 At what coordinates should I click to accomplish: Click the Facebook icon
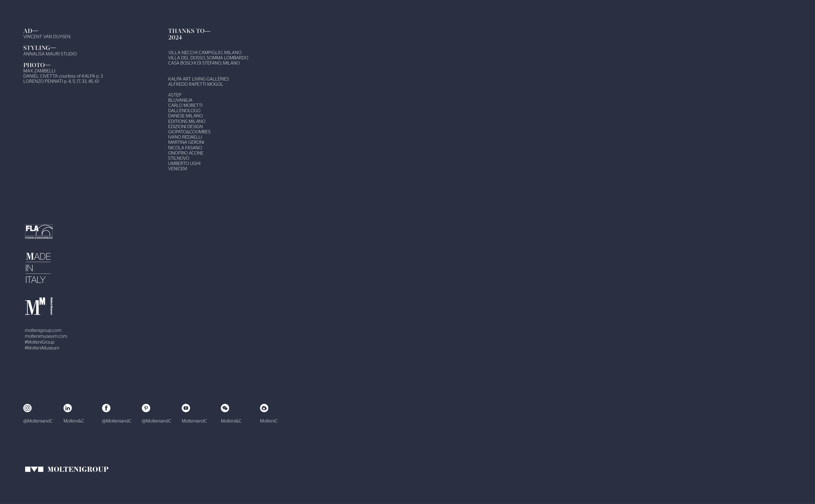click(106, 408)
